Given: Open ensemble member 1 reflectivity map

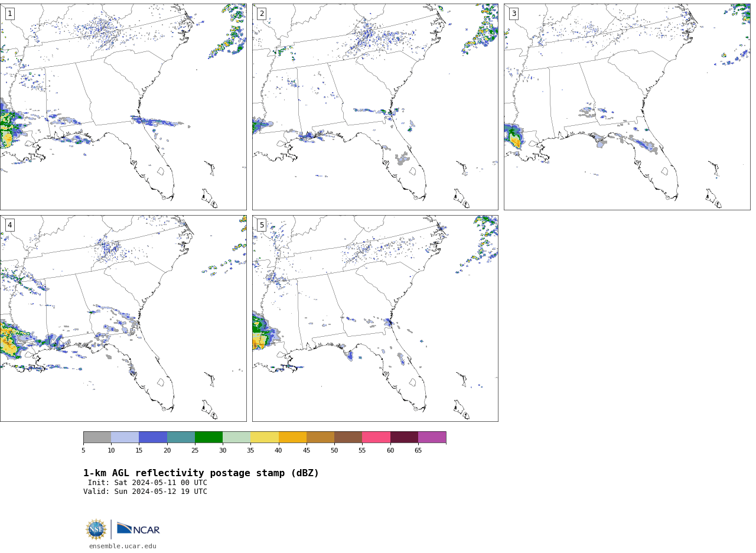Looking at the screenshot, I should [x=123, y=107].
